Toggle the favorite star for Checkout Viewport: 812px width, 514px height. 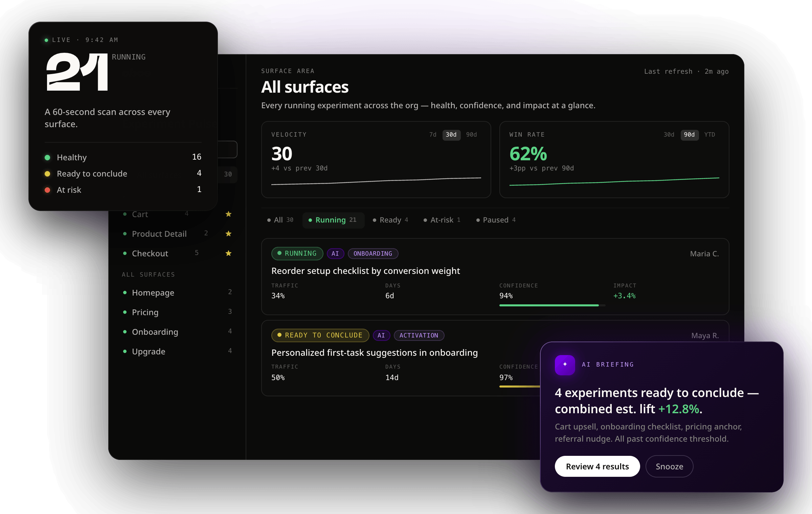point(228,253)
